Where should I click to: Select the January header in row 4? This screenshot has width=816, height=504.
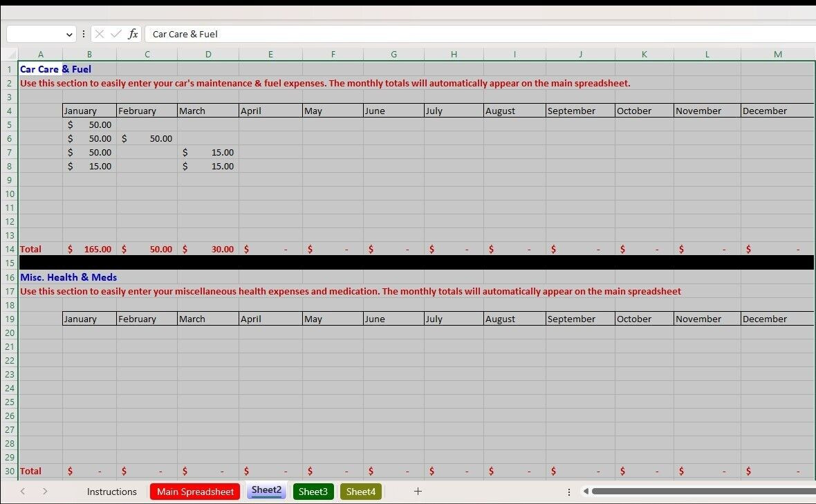click(89, 111)
